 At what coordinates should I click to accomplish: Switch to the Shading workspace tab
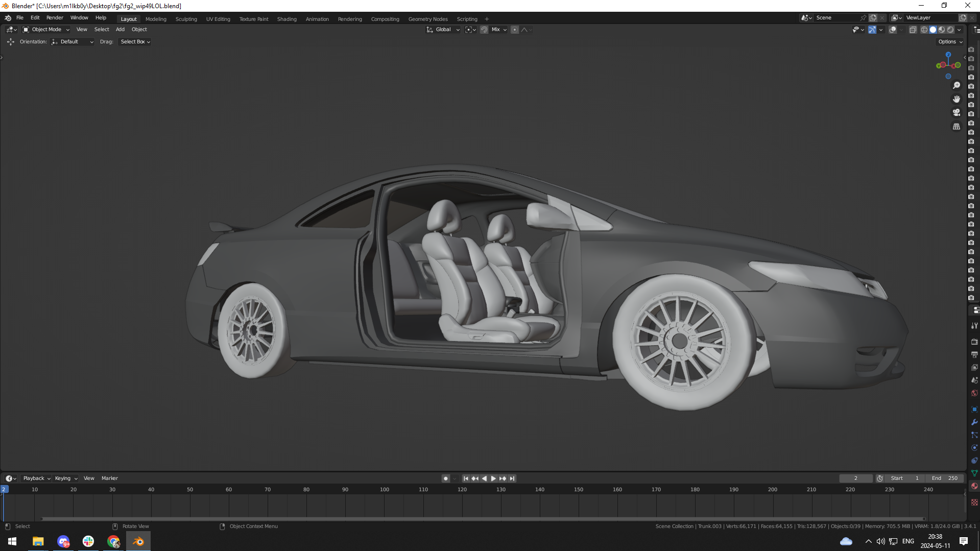(286, 19)
